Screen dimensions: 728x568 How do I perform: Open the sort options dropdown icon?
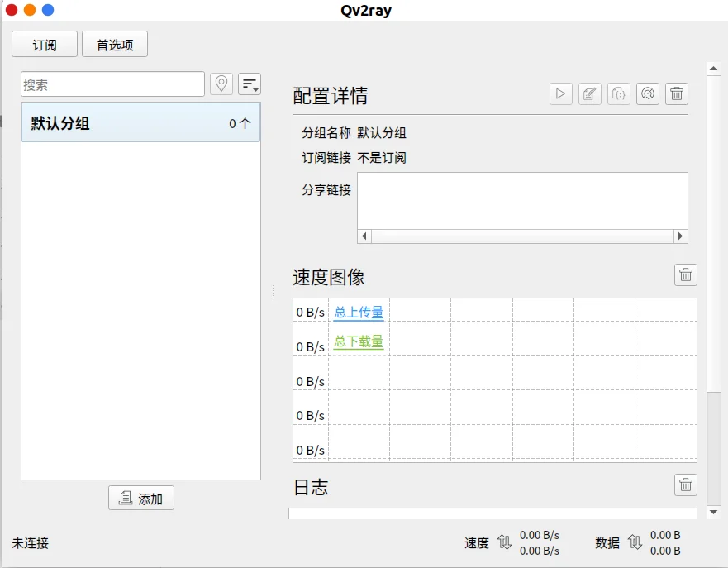coord(250,84)
